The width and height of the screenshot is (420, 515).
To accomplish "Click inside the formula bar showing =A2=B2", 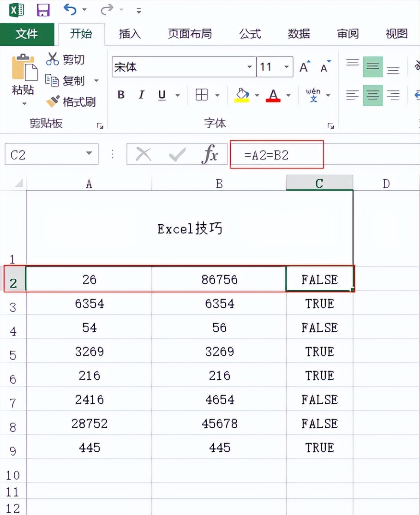I will pos(276,154).
